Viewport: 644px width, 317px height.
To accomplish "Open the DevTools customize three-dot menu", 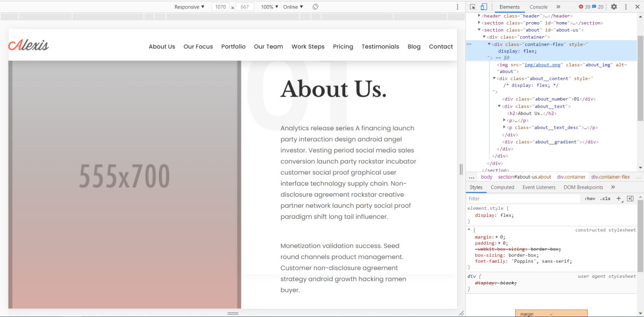I will click(626, 7).
